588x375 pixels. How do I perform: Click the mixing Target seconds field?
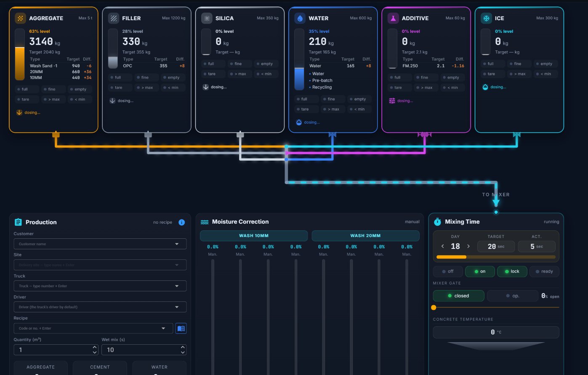coord(496,246)
